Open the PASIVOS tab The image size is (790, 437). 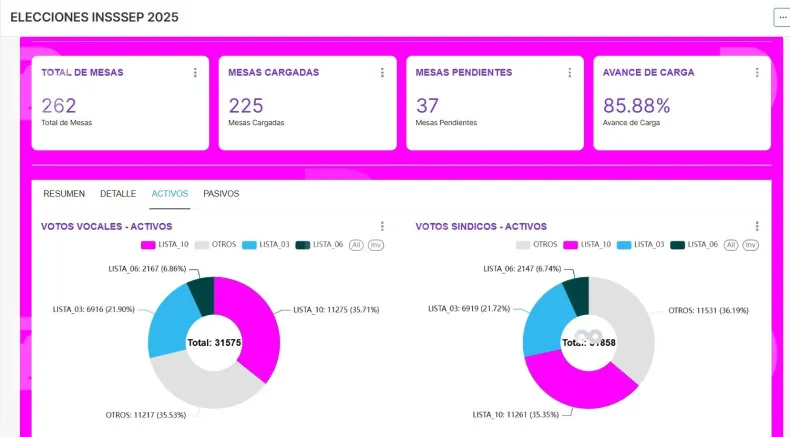coord(221,193)
